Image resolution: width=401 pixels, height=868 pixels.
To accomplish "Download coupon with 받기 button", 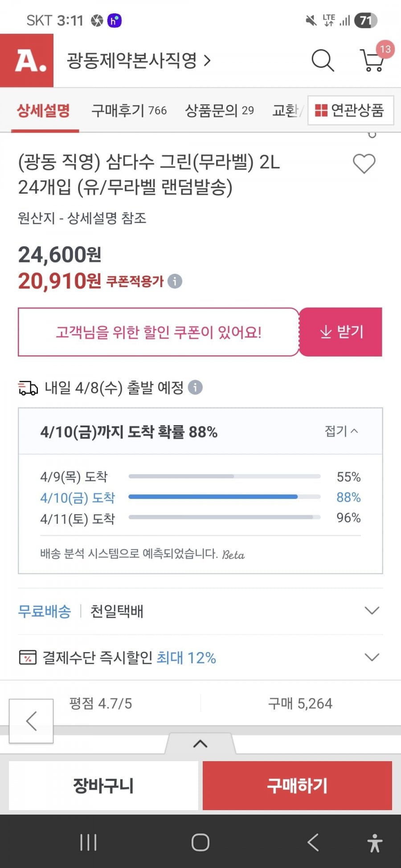I will tap(341, 332).
